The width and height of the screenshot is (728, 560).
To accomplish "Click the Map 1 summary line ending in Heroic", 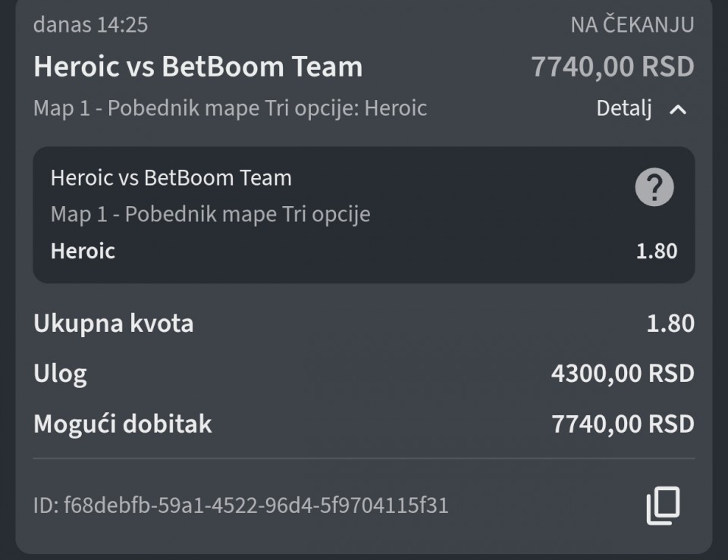I will click(230, 108).
